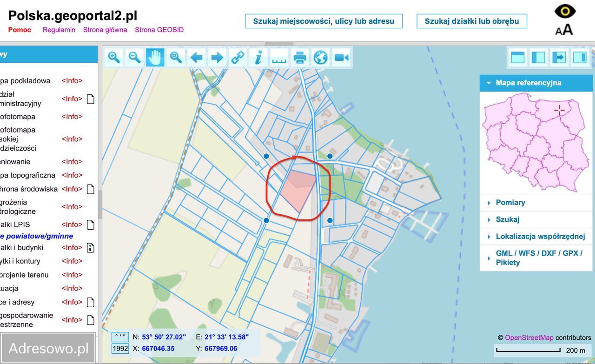Click 'Szukaj miejscowości, ulicy lub adresu' button

click(324, 21)
